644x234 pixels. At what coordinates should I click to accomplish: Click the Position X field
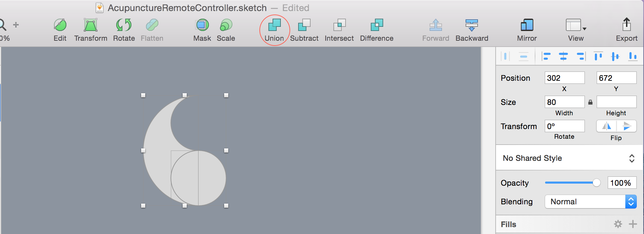coord(564,78)
